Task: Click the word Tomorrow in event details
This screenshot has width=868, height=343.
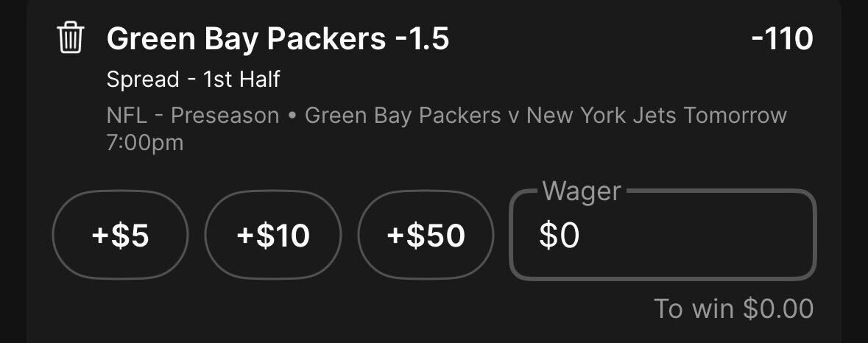Action: coord(735,116)
